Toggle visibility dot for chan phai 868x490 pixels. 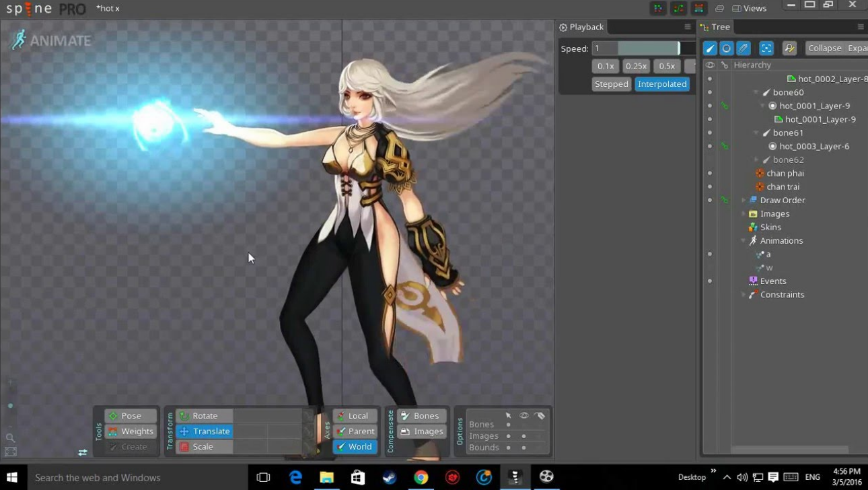710,173
